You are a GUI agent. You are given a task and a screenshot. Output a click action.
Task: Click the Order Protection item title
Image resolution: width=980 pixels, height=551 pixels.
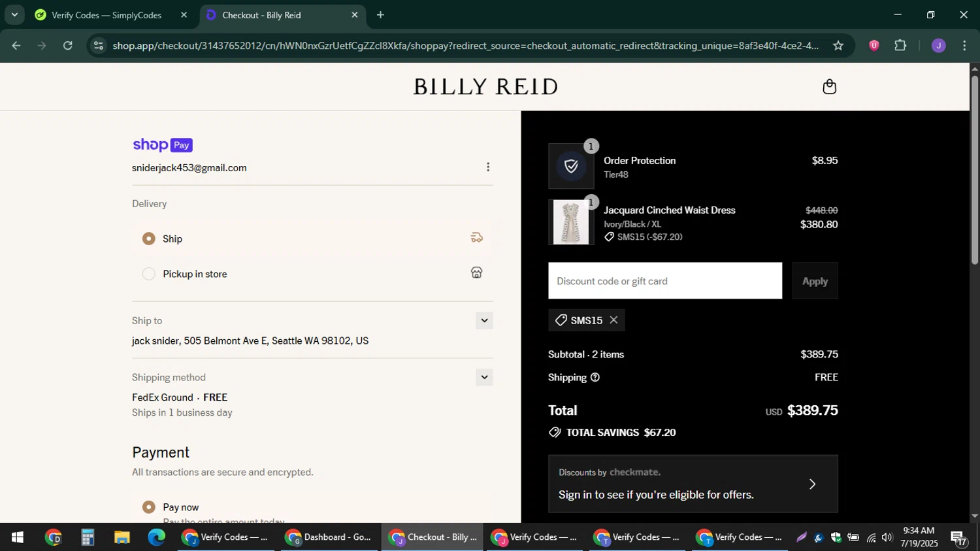[640, 160]
